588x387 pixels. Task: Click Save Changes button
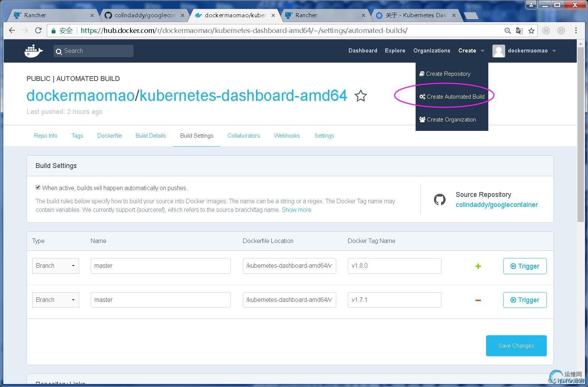coord(516,346)
